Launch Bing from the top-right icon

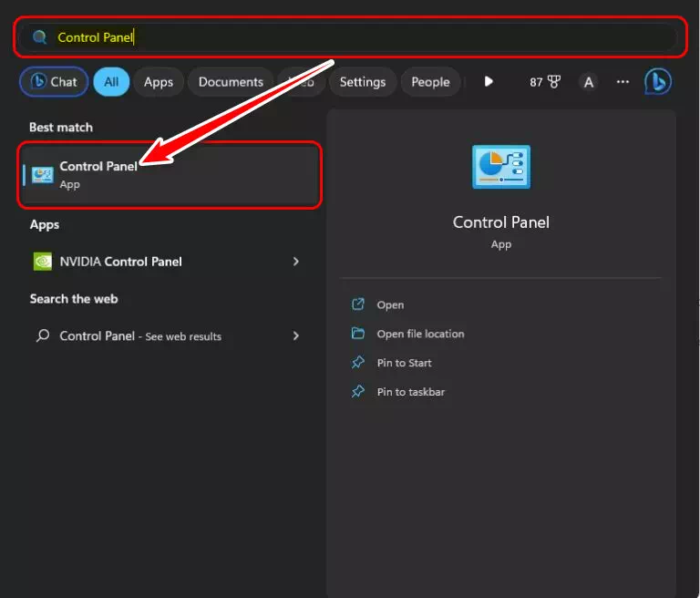(657, 81)
